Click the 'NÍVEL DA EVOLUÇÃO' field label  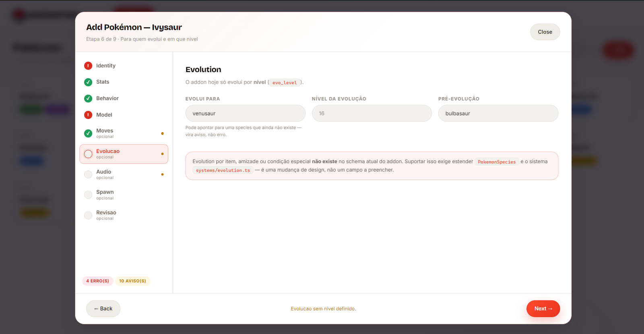click(339, 99)
